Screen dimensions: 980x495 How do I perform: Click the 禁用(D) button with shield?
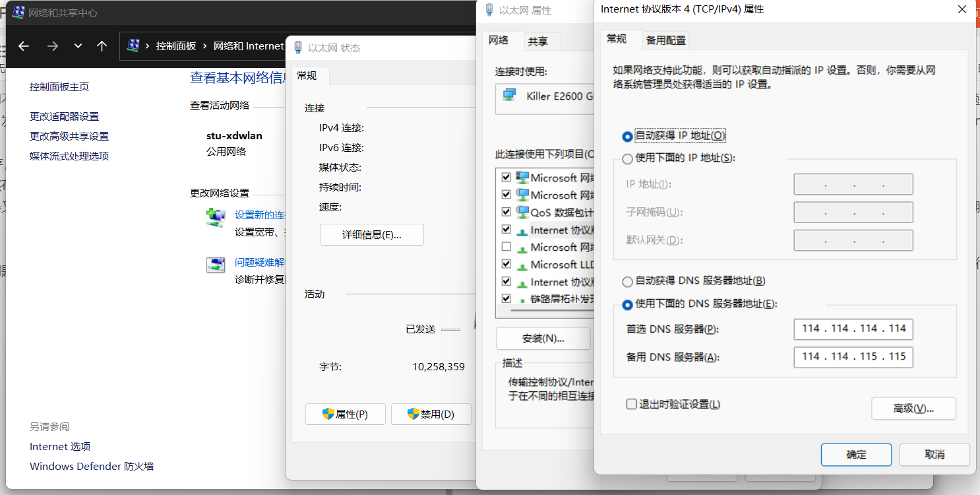431,414
